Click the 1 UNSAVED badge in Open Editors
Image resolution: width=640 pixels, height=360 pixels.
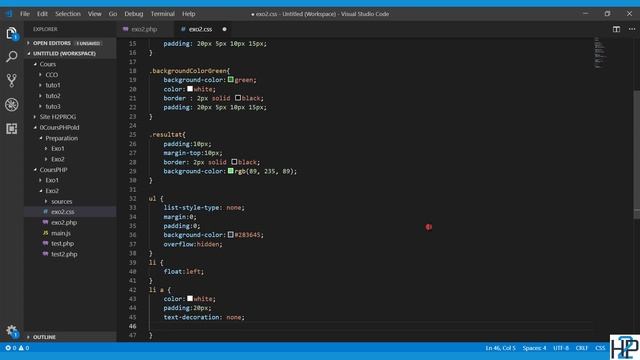pos(88,43)
